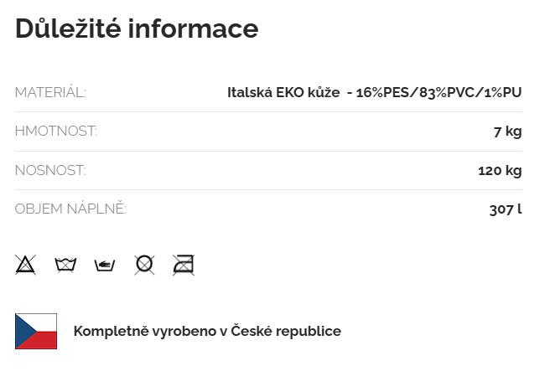The image size is (545, 392).
Task: Click the 16%PES/83%PVC/1%PU composition text
Action: tap(439, 92)
